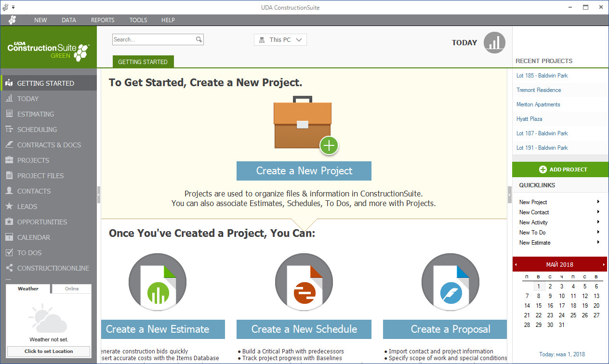This screenshot has height=364, width=609.
Task: Click the Calendar sidebar icon
Action: click(9, 237)
